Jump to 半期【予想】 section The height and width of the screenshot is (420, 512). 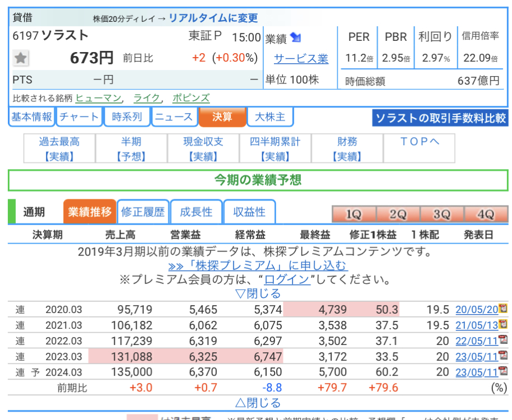[131, 148]
